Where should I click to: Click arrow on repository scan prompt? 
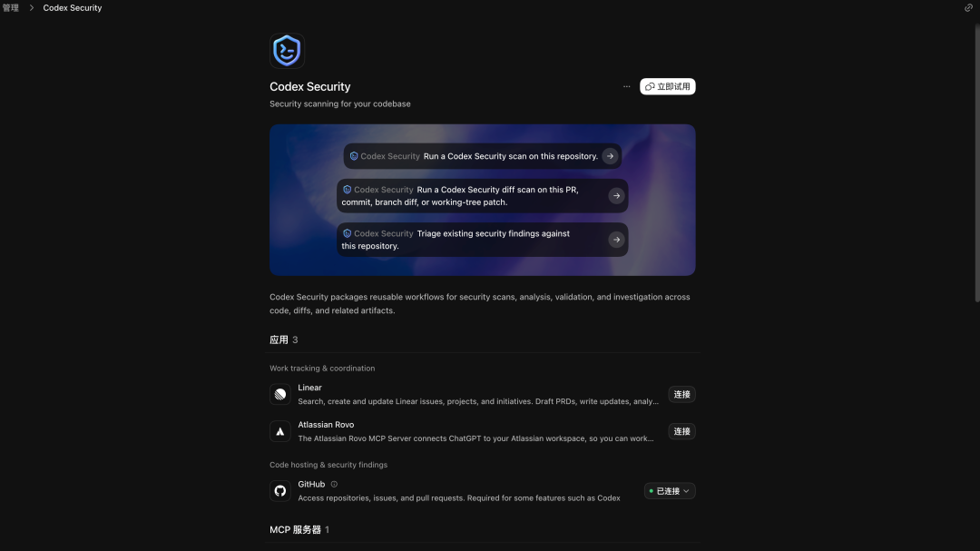(x=610, y=156)
